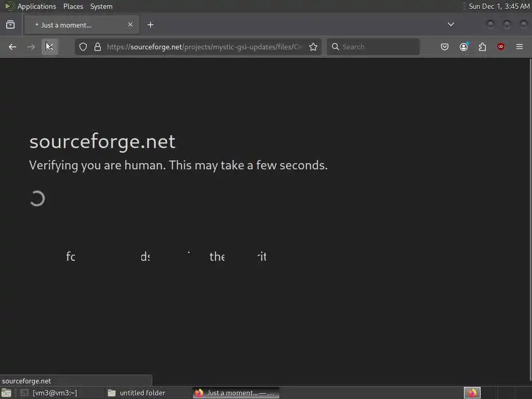Go back to the previous page

point(12,47)
